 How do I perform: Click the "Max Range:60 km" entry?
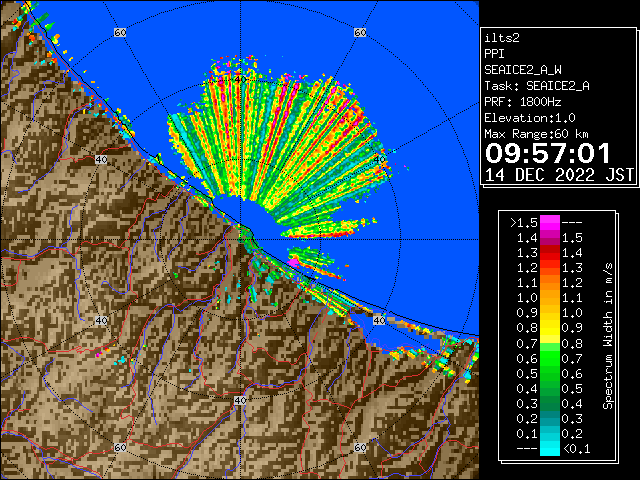point(537,134)
